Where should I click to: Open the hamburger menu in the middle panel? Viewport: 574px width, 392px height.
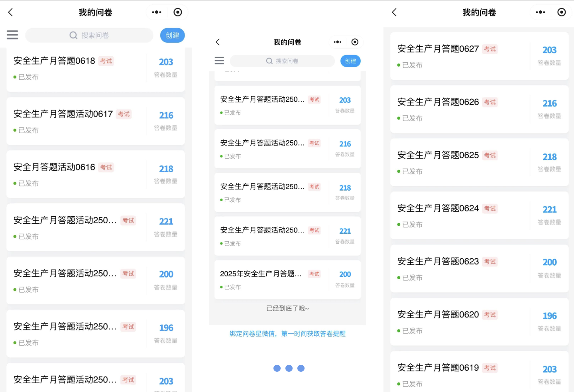tap(219, 61)
